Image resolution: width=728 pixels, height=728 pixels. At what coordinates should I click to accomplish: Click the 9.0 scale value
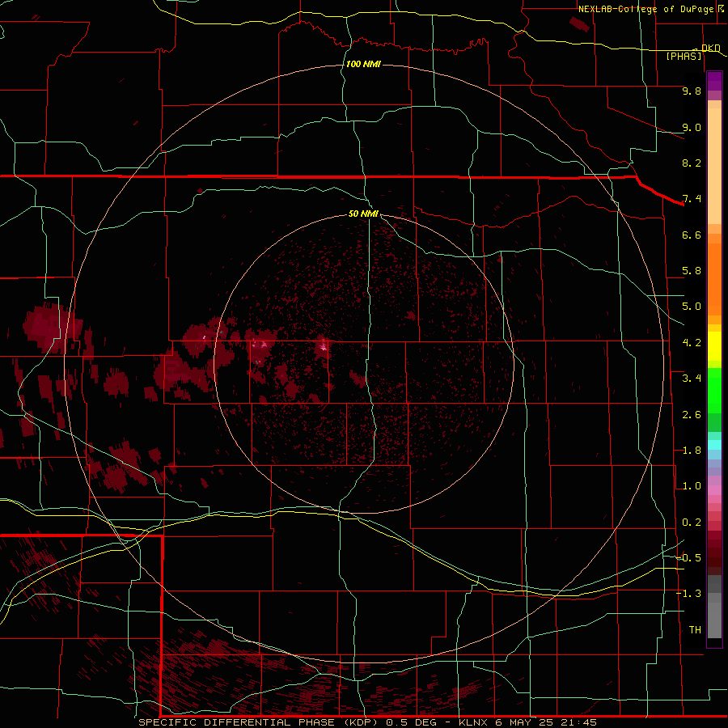(x=692, y=127)
